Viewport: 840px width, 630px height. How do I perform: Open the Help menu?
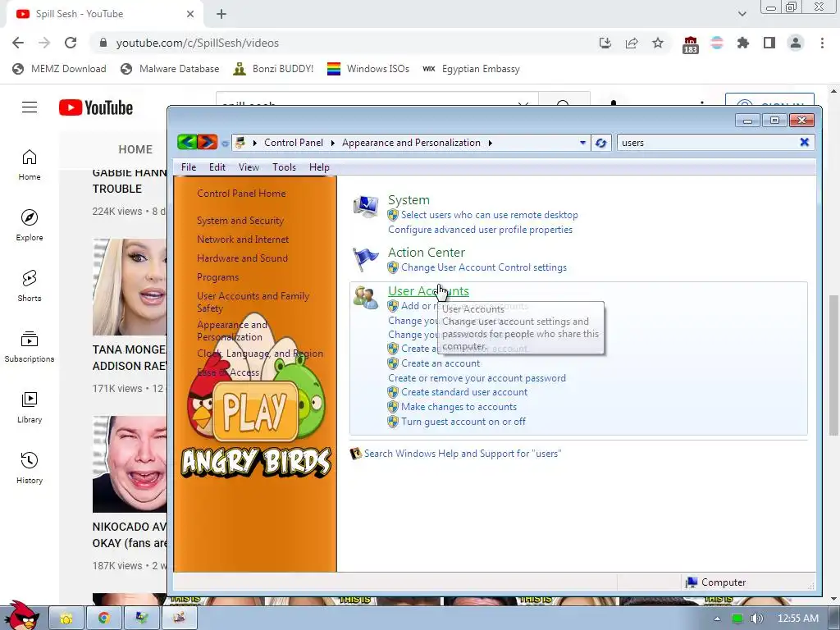point(319,167)
